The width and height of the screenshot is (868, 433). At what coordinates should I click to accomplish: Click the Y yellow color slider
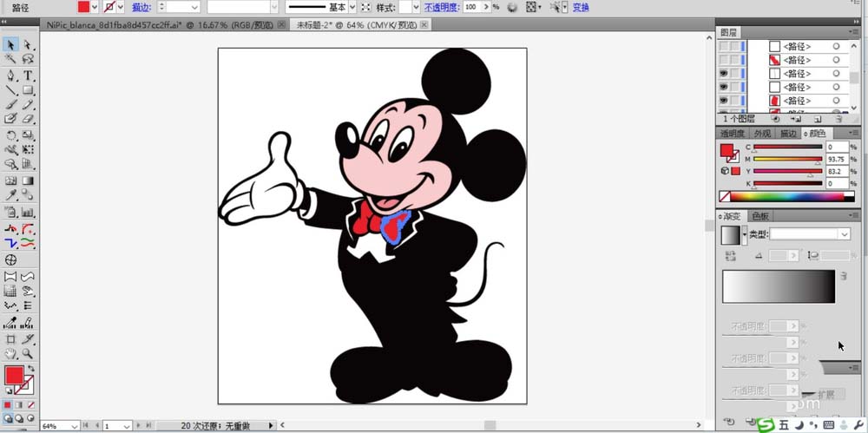(788, 172)
